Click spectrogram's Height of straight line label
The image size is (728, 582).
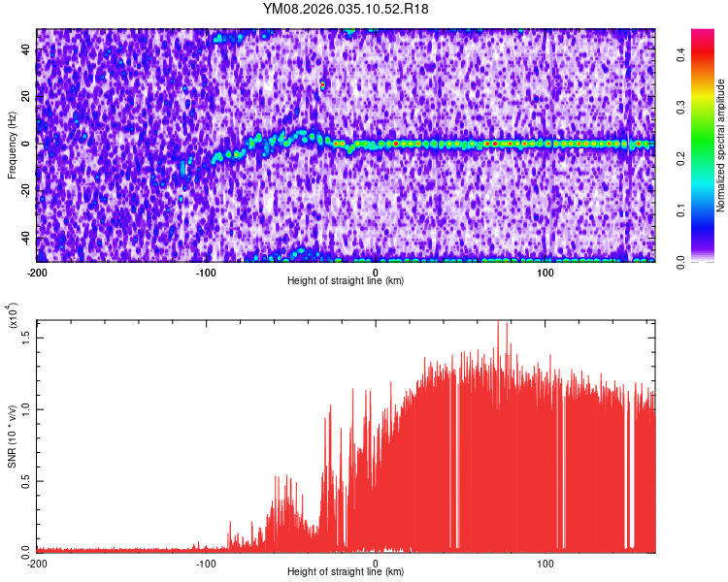coord(346,281)
